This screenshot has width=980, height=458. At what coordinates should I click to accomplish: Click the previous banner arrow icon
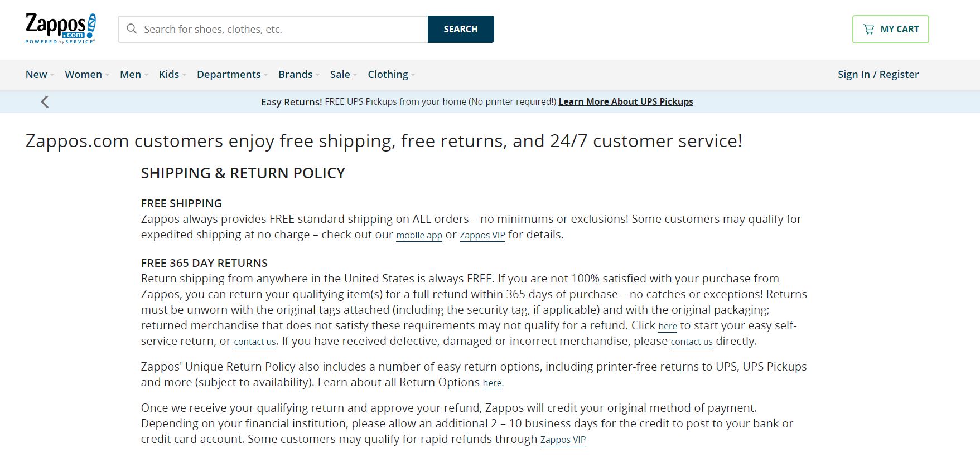(45, 101)
